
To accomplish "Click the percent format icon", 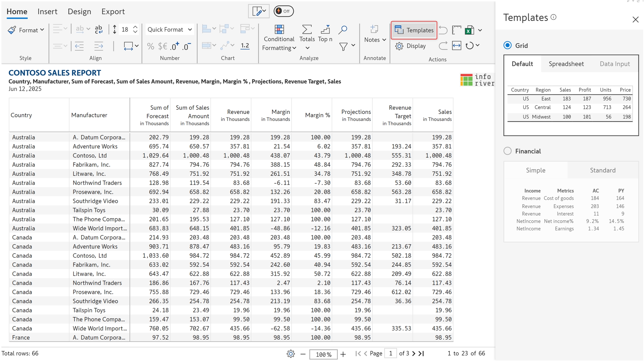I will click(150, 46).
